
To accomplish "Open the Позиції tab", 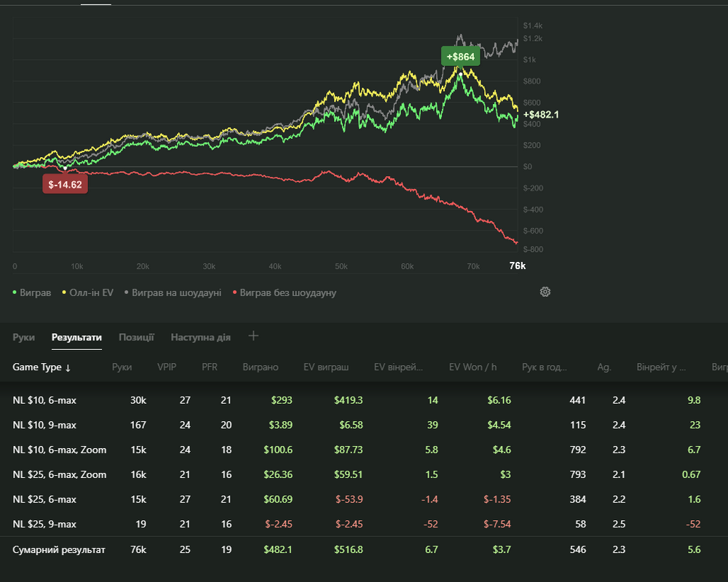I will click(x=136, y=338).
